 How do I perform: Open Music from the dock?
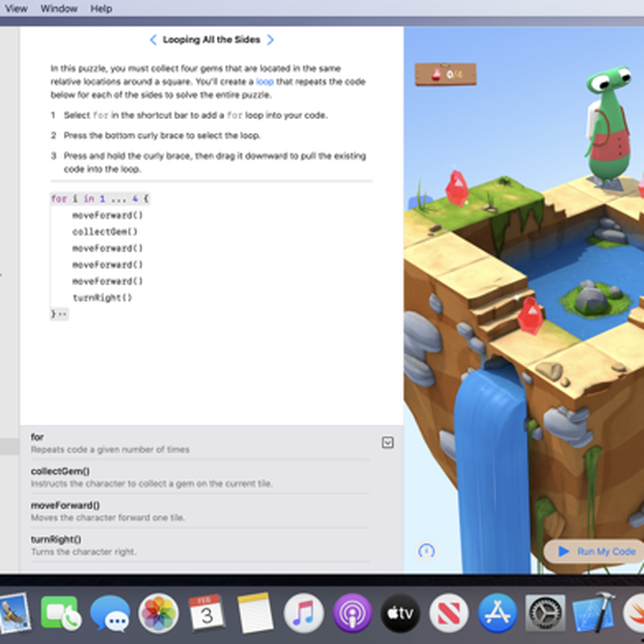tap(304, 612)
